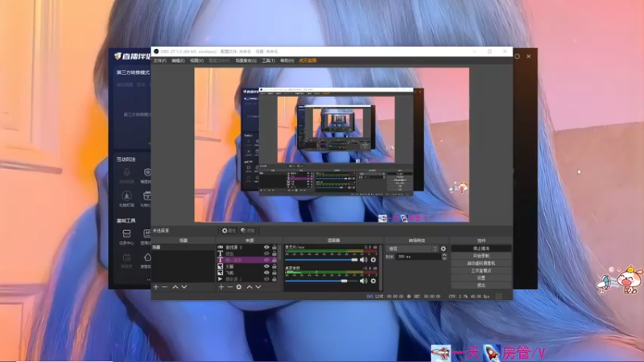Click the 滤镜 filters button

tap(248, 231)
